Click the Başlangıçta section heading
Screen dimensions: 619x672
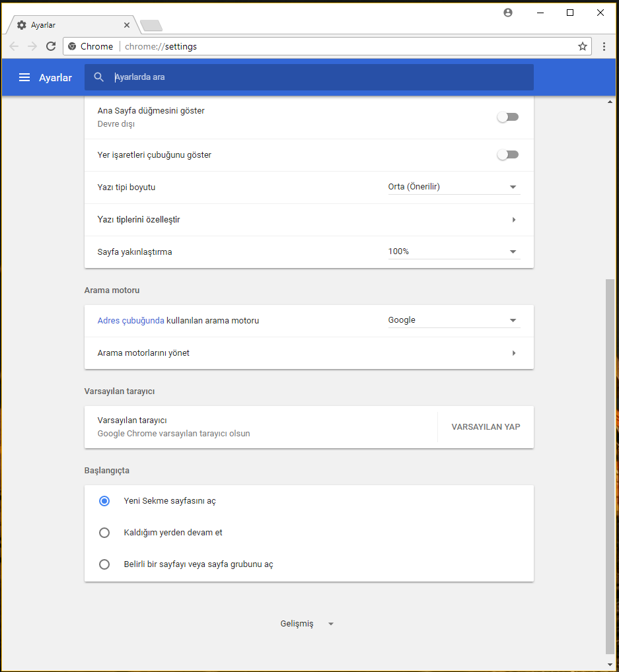107,471
